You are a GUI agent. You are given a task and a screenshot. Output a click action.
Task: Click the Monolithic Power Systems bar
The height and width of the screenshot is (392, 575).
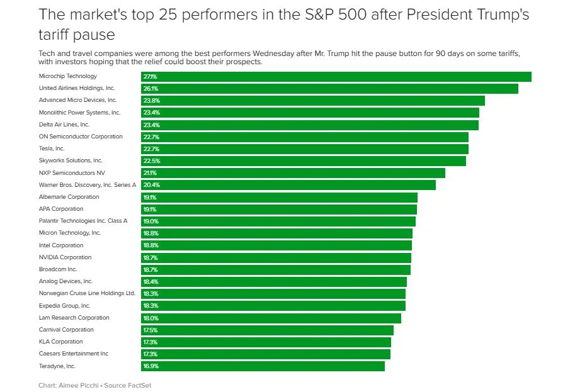click(310, 113)
